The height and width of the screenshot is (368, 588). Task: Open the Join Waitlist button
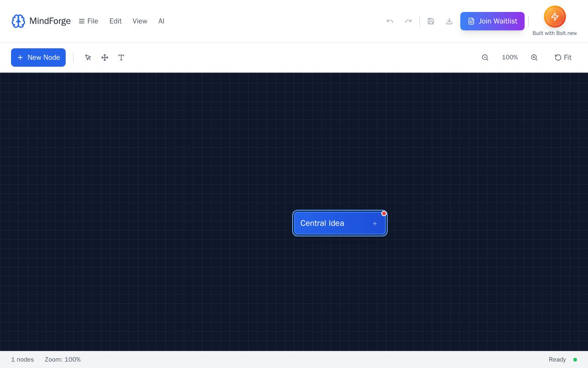(492, 21)
